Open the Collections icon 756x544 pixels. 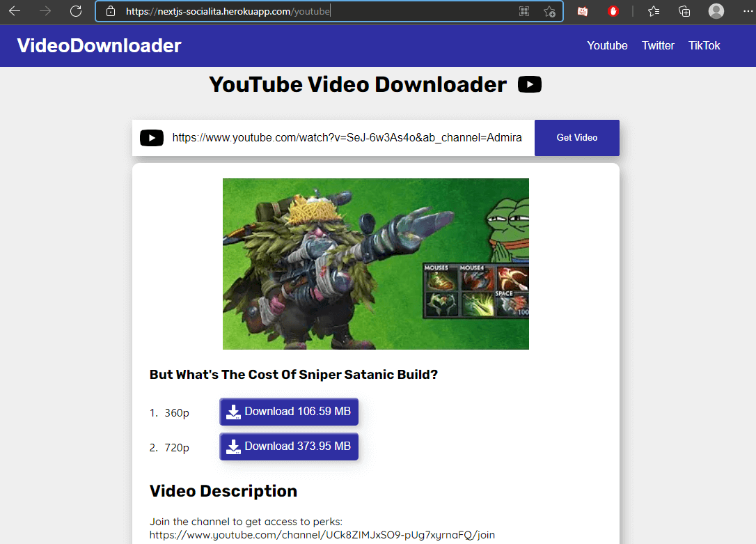(x=684, y=11)
